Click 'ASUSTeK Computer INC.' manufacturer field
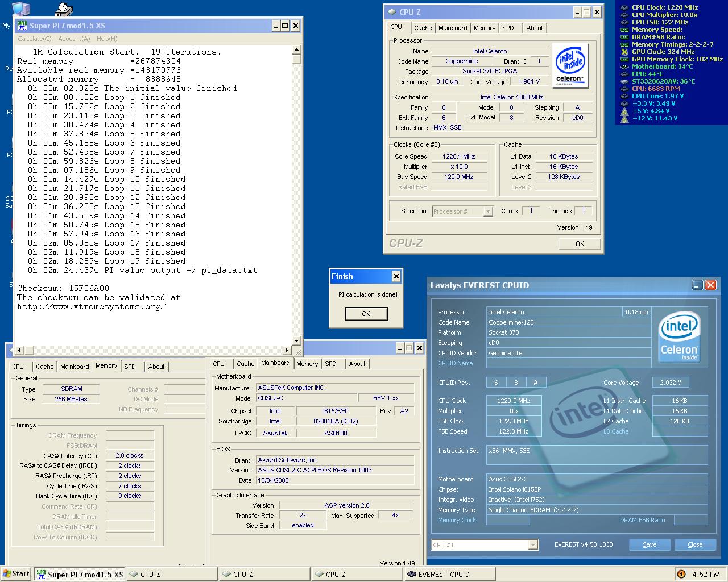 336,388
